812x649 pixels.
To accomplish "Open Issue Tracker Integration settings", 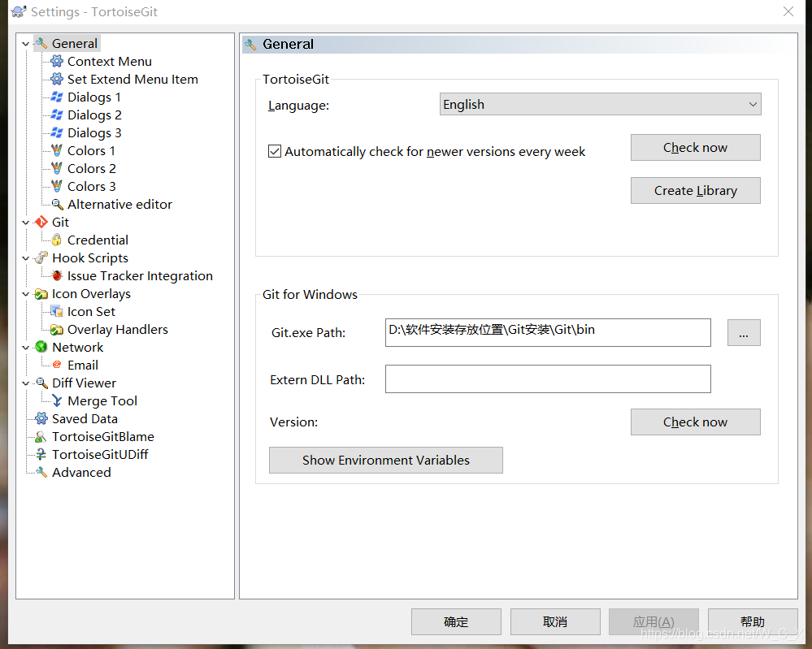I will [140, 276].
